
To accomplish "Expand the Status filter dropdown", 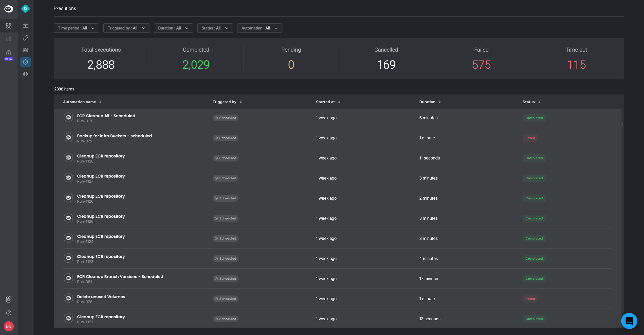I will point(215,28).
